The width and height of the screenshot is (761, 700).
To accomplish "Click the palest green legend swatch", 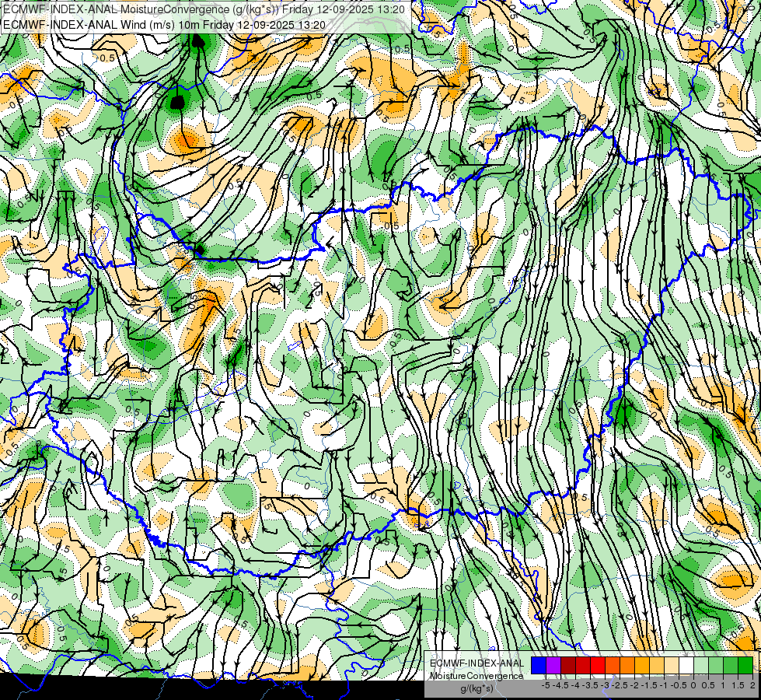I will 701,665.
